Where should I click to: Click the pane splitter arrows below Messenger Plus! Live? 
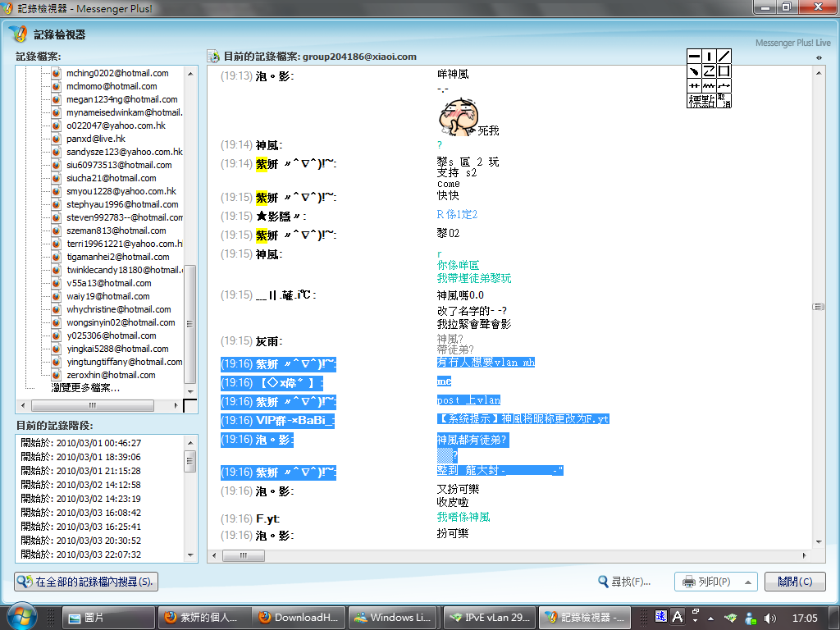[x=819, y=57]
